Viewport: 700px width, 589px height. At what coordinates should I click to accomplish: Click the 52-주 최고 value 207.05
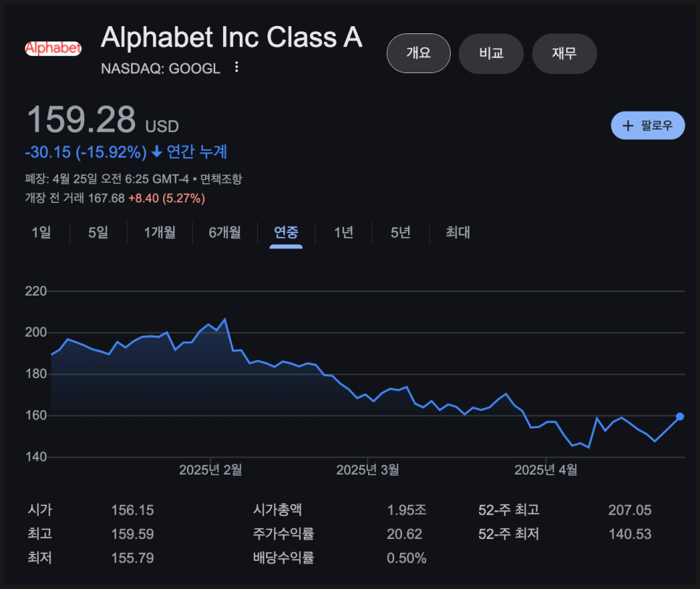point(630,510)
